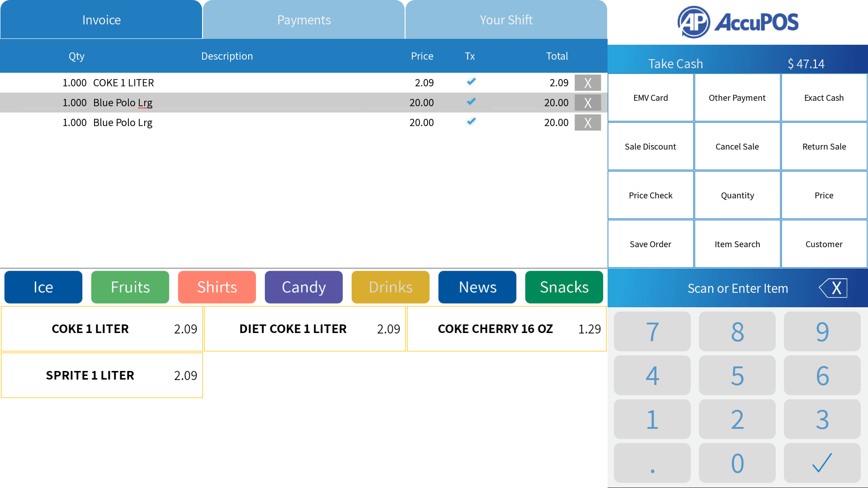Viewport: 868px width, 488px height.
Task: Toggle the tax checkmark for COKE 1 LITER
Action: 471,82
